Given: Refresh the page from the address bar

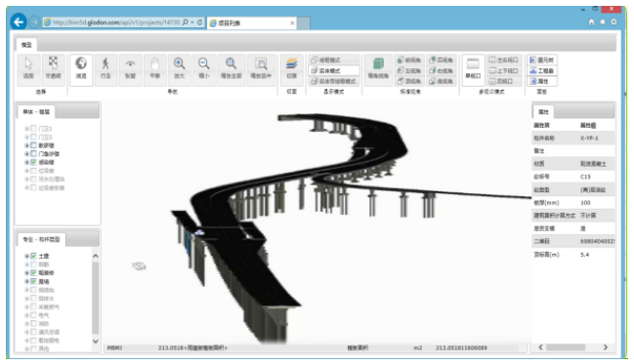Looking at the screenshot, I should tap(199, 22).
